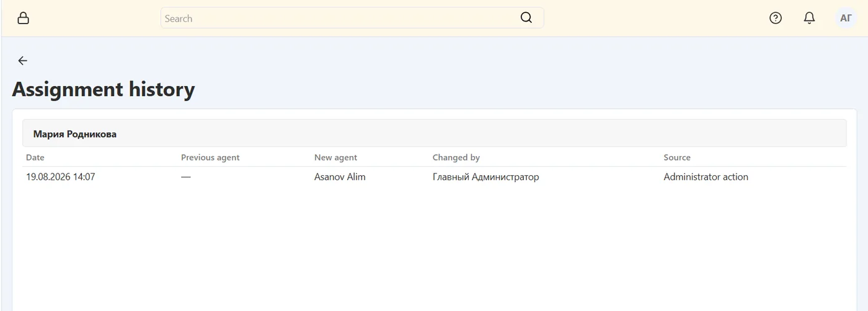
Task: Click the lock icon in top-left corner
Action: [x=23, y=18]
